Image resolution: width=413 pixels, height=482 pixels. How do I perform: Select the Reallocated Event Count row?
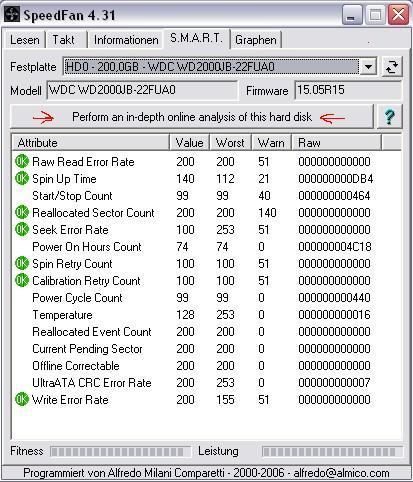(x=206, y=332)
